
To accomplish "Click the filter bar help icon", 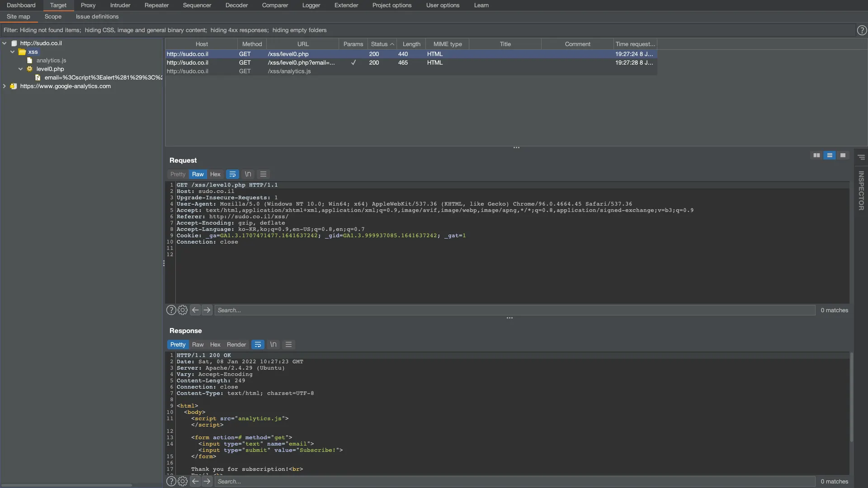I will click(x=862, y=30).
